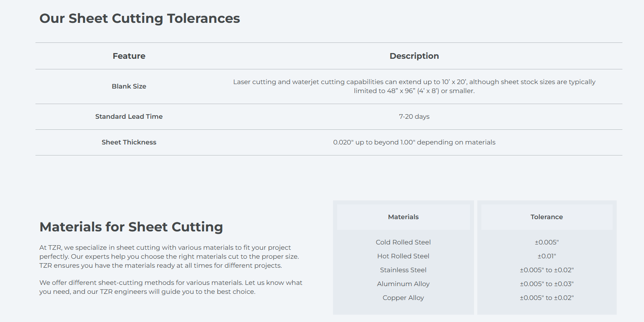Click the Copper Alloy entry

click(403, 298)
